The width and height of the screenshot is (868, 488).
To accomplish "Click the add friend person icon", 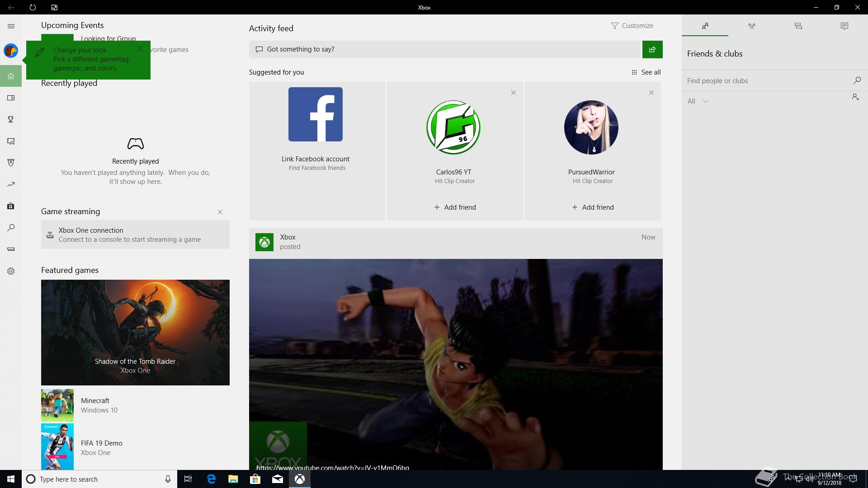I will pyautogui.click(x=855, y=97).
